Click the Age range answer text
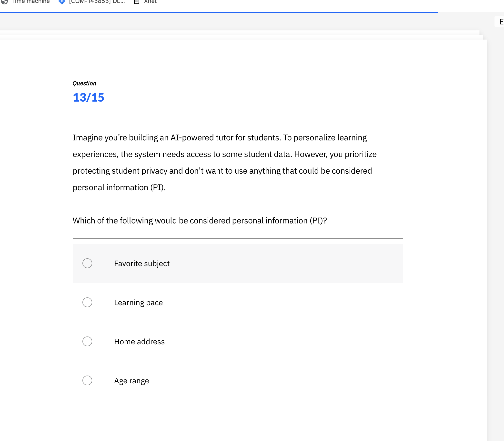Image resolution: width=504 pixels, height=441 pixels. click(x=131, y=381)
